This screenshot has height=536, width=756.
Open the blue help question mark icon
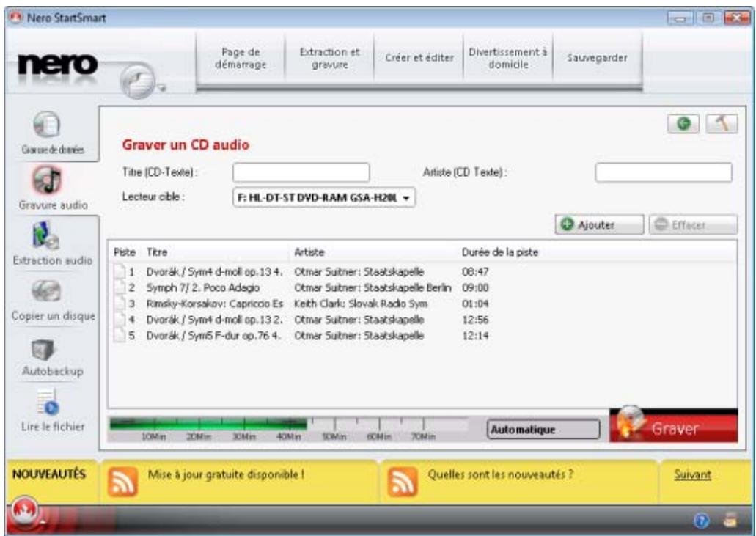pyautogui.click(x=702, y=521)
